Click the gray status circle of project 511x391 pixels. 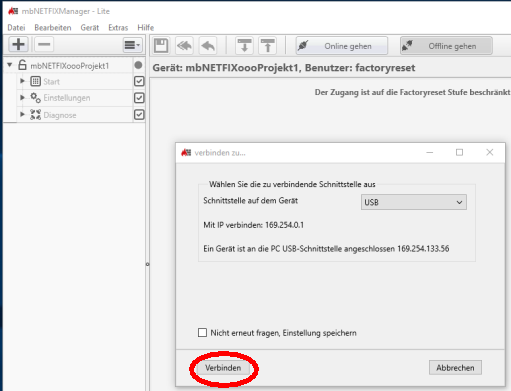coord(138,65)
